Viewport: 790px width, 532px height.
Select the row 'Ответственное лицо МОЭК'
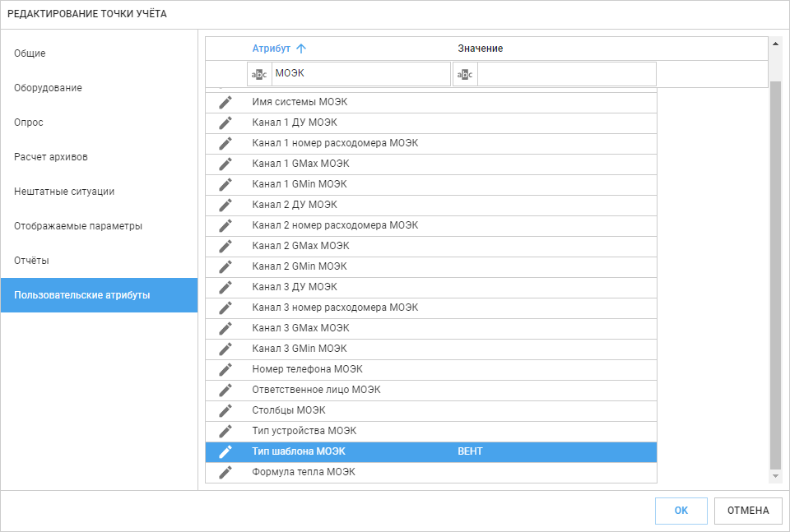431,390
